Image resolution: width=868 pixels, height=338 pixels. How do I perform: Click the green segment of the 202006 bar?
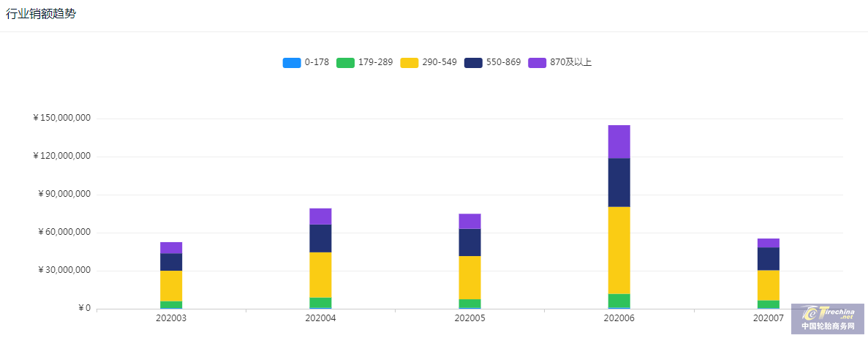[x=619, y=301]
